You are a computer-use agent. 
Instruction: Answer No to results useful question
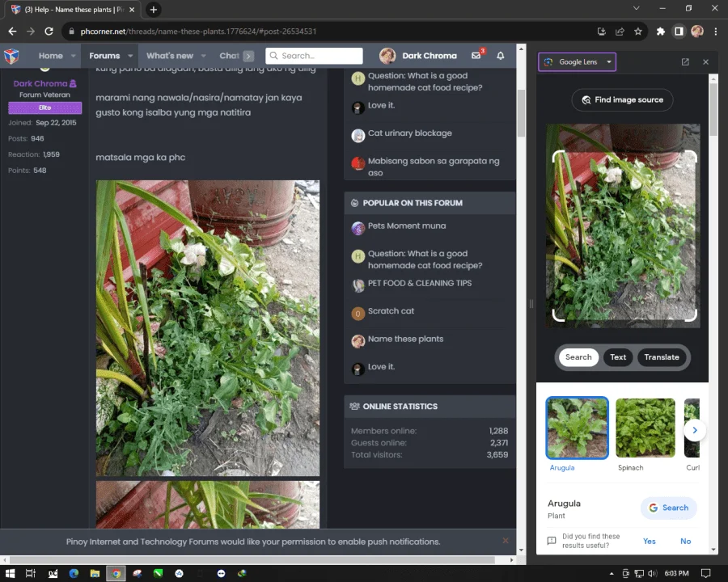[x=685, y=541]
